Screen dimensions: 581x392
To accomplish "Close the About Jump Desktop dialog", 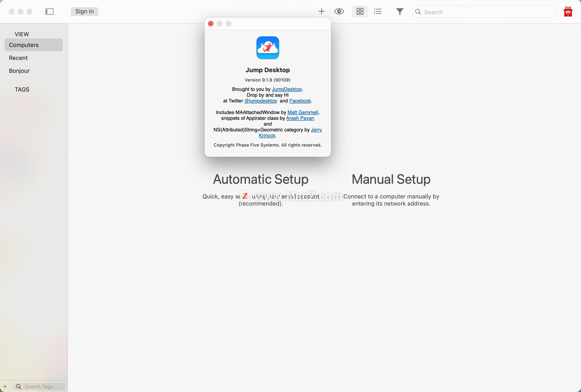I will pos(211,24).
